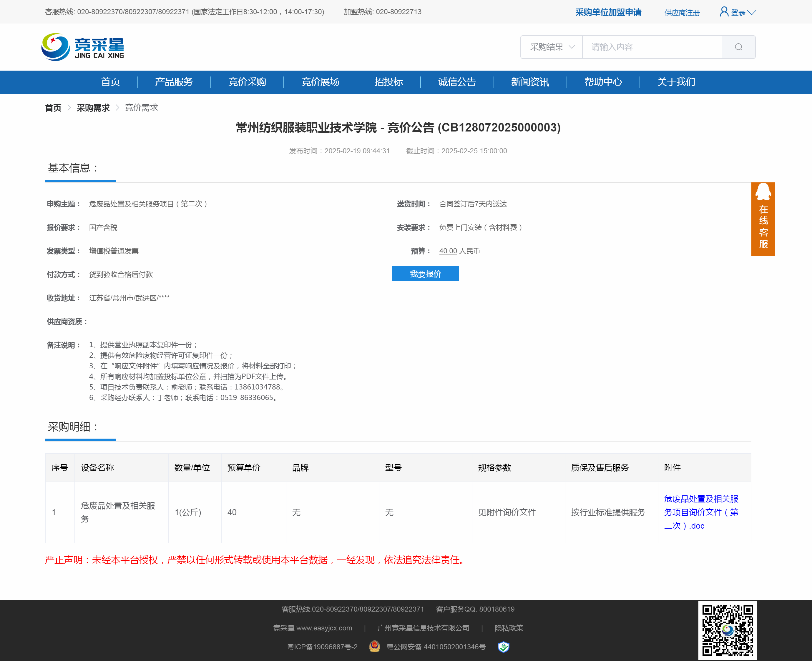812x661 pixels.
Task: Click the 采购单位加盟申请 link
Action: (608, 13)
